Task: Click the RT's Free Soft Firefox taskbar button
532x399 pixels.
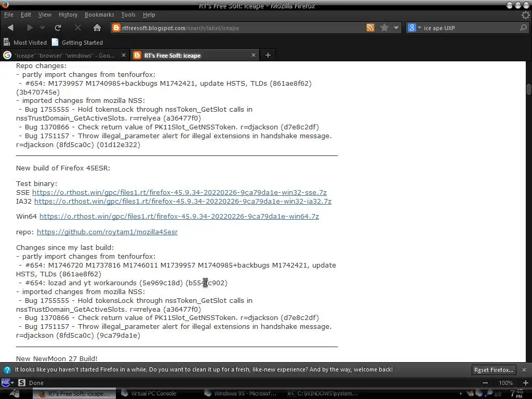Action: (75, 394)
